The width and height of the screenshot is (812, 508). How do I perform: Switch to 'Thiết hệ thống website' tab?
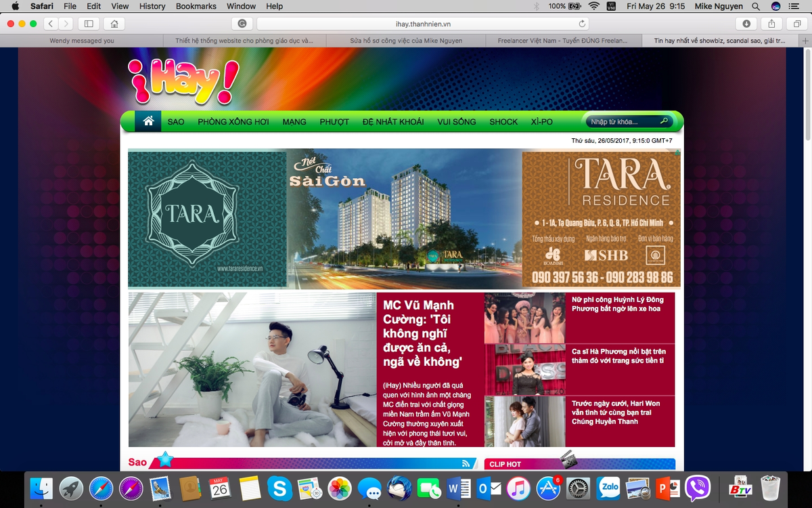click(244, 41)
